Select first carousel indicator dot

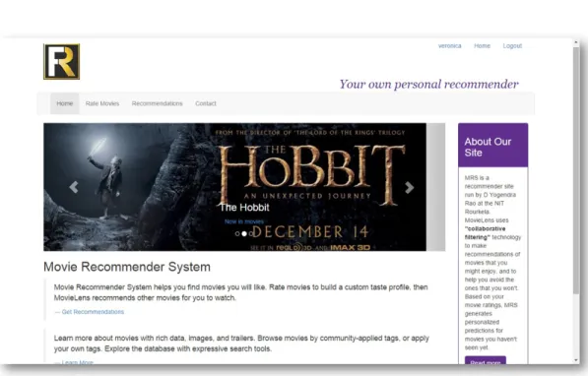pyautogui.click(x=237, y=233)
